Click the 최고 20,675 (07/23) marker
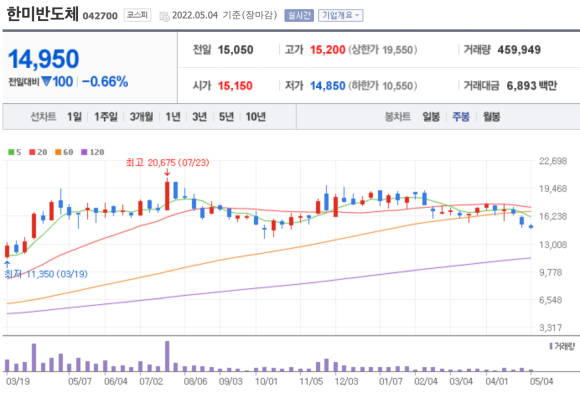 coord(168,162)
